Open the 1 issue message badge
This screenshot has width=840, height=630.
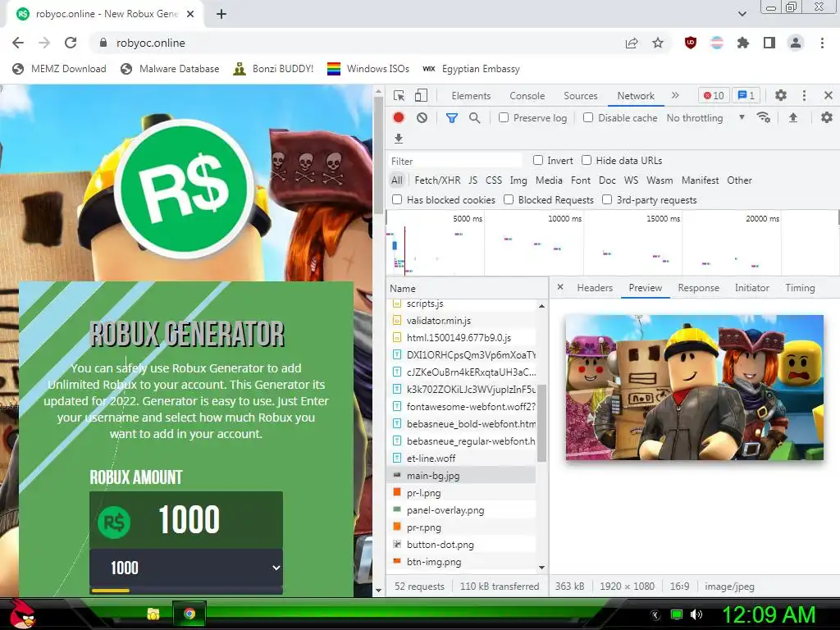[x=746, y=96]
